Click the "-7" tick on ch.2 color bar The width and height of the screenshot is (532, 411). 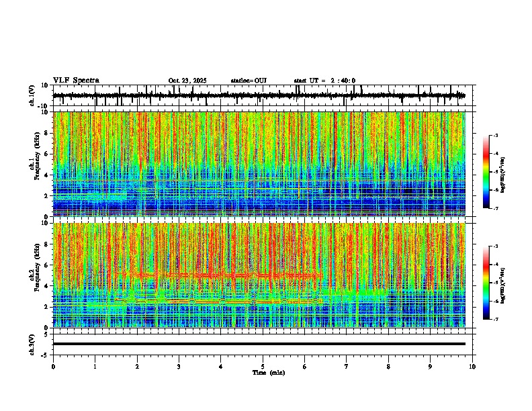click(x=495, y=319)
